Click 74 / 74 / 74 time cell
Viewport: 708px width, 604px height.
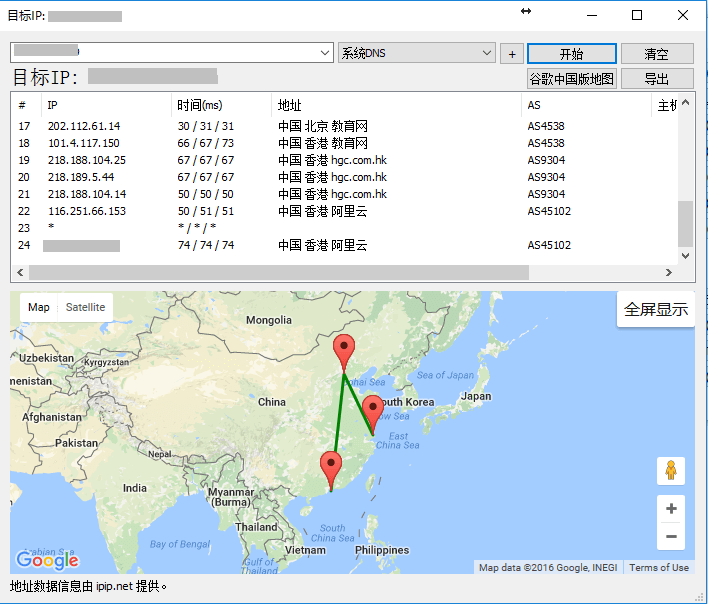(x=206, y=245)
